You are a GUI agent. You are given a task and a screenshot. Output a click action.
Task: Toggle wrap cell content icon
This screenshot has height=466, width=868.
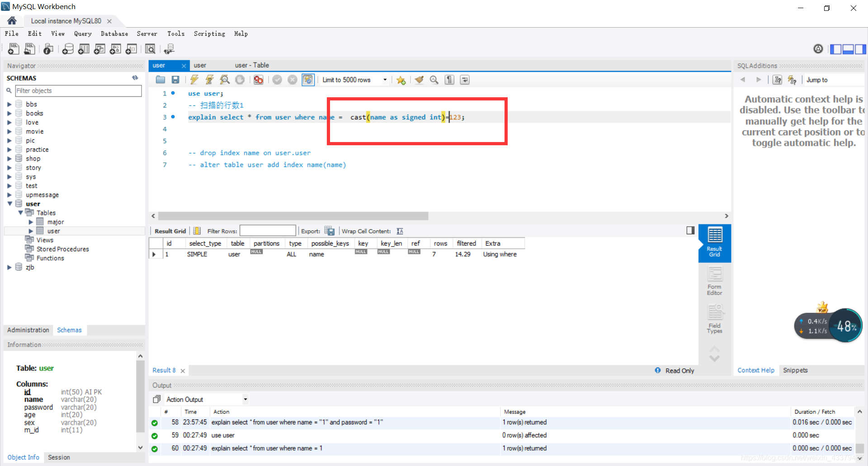(400, 231)
